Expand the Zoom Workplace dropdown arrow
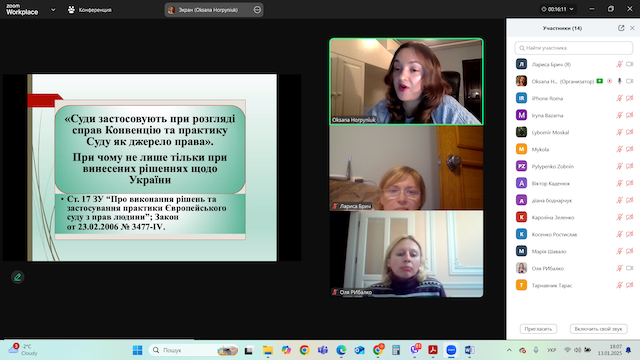 (53, 10)
